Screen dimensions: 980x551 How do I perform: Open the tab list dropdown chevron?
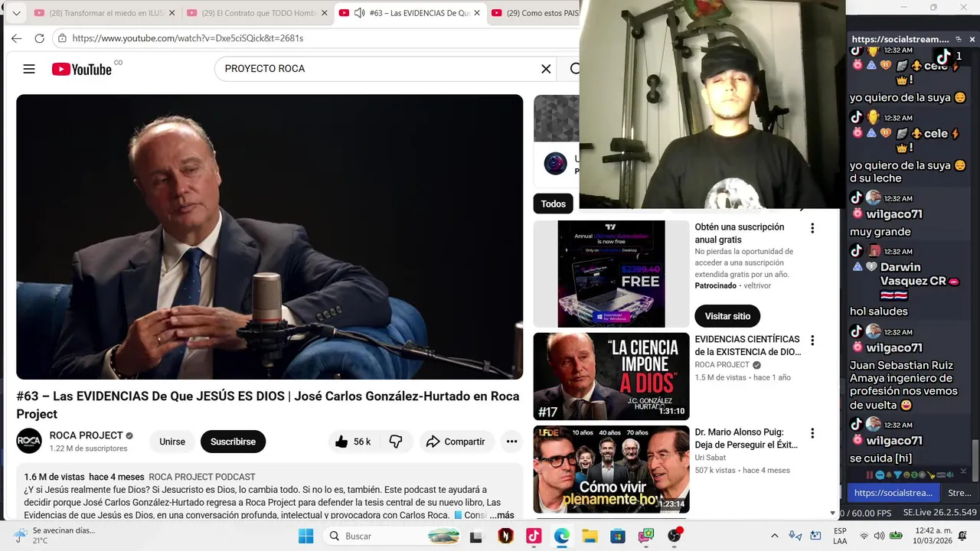coord(16,13)
